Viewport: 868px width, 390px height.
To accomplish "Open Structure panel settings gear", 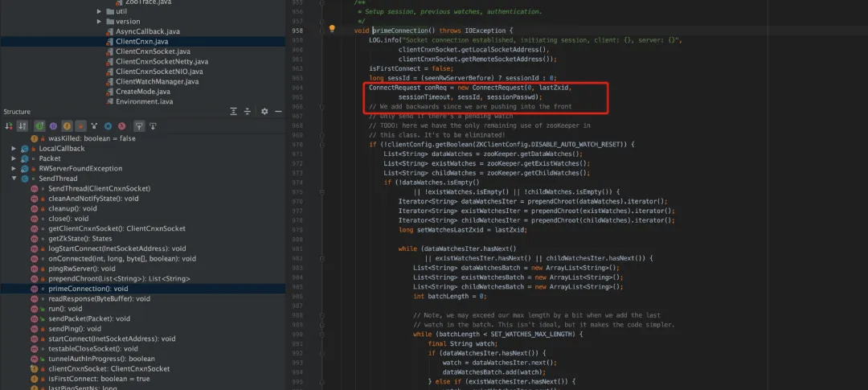I will (x=264, y=111).
